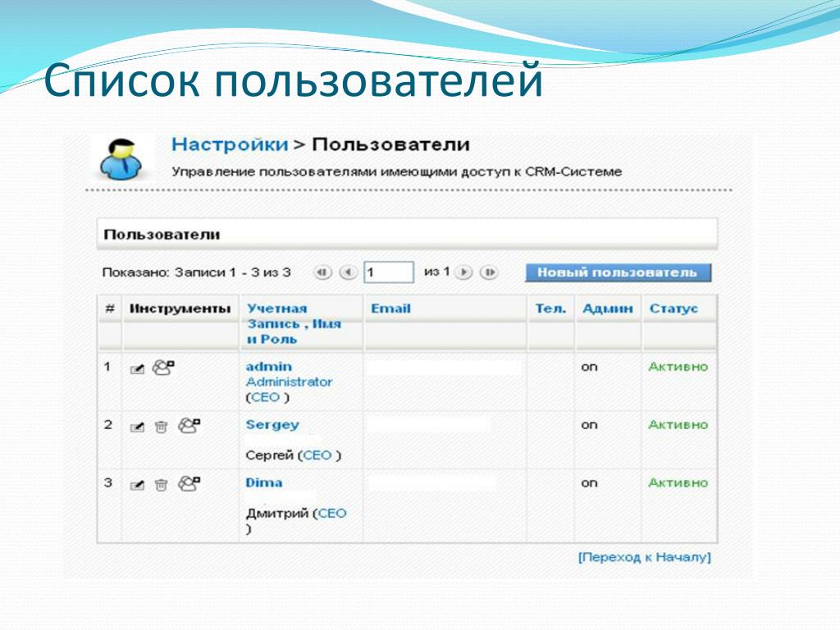Delete the Dima user with trash icon

(x=161, y=485)
